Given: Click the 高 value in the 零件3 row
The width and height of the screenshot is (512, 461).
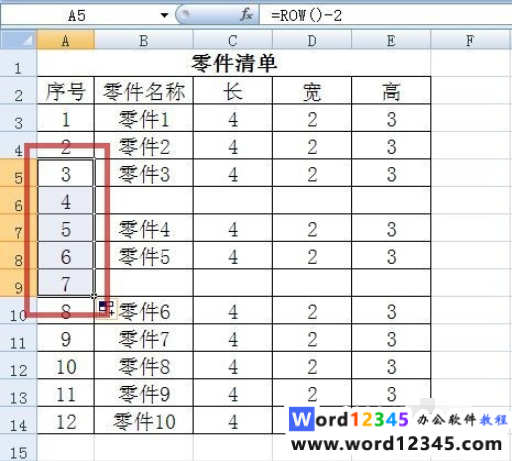Looking at the screenshot, I should [391, 173].
